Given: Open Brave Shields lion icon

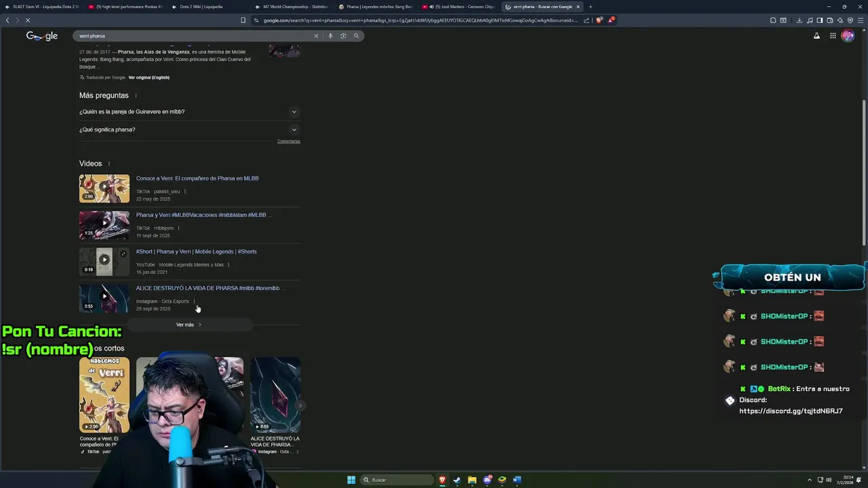Looking at the screenshot, I should 599,20.
